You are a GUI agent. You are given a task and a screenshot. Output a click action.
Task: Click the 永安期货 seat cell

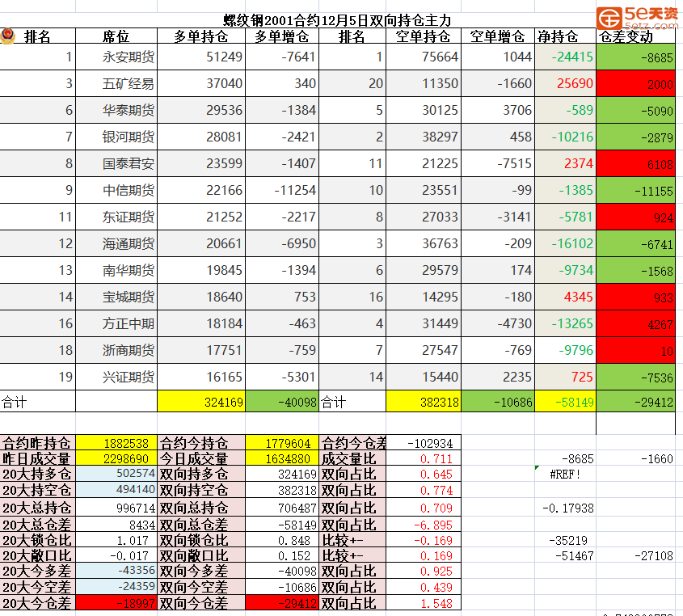coord(116,57)
